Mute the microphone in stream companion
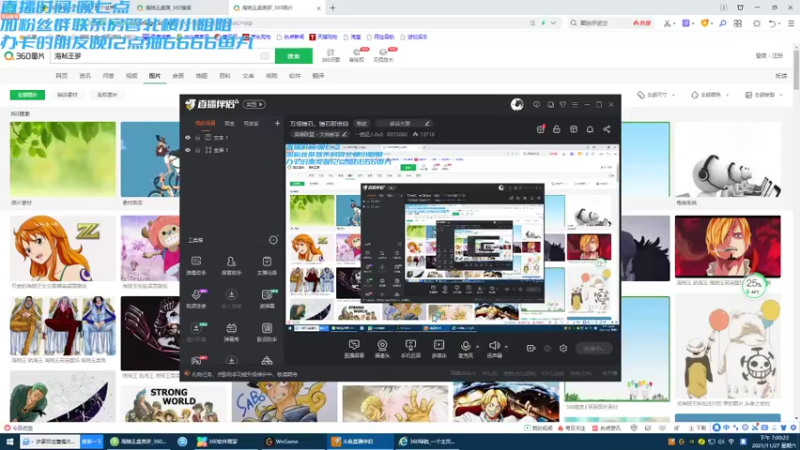800x450 pixels. tap(465, 349)
